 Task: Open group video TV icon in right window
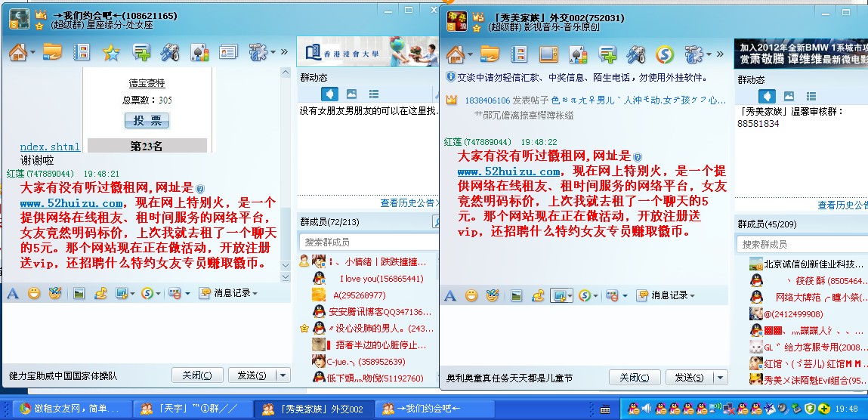pyautogui.click(x=548, y=54)
